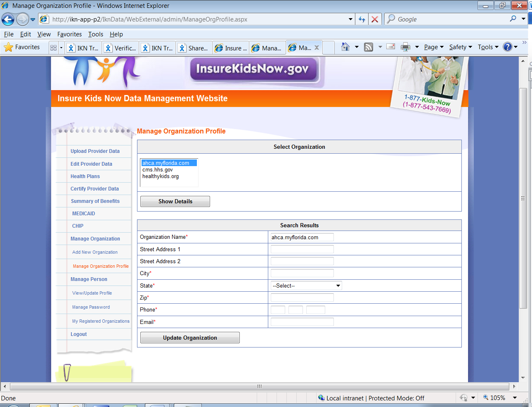Click the Organization Name input field
Image resolution: width=532 pixels, height=407 pixels.
[x=302, y=237]
